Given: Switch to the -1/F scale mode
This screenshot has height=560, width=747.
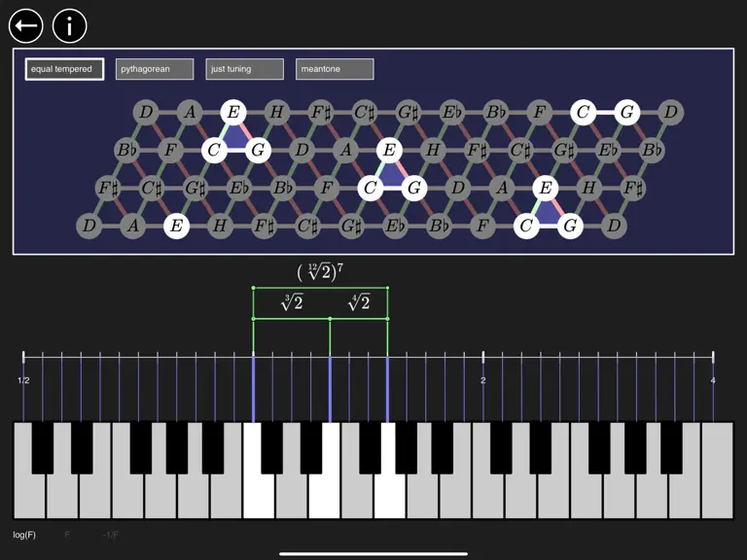Looking at the screenshot, I should click(111, 535).
